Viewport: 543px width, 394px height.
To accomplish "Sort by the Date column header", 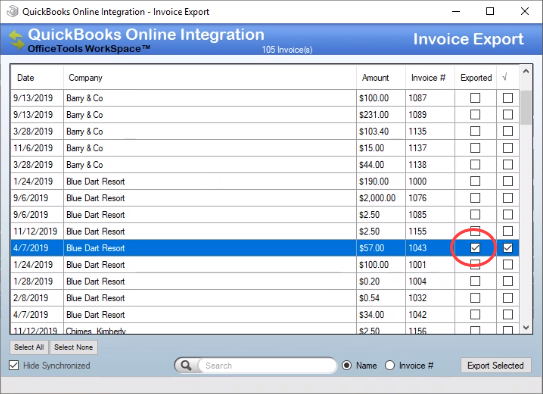I will pos(37,78).
